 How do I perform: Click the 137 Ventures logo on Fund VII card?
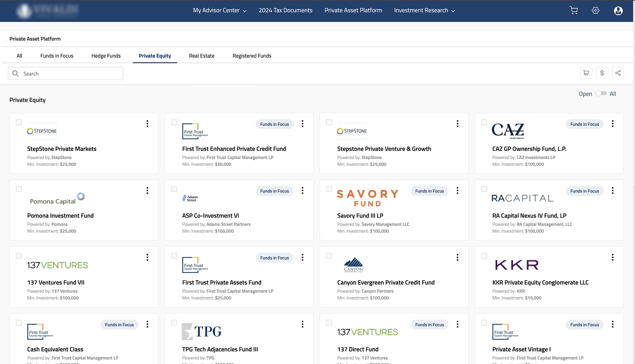[57, 265]
